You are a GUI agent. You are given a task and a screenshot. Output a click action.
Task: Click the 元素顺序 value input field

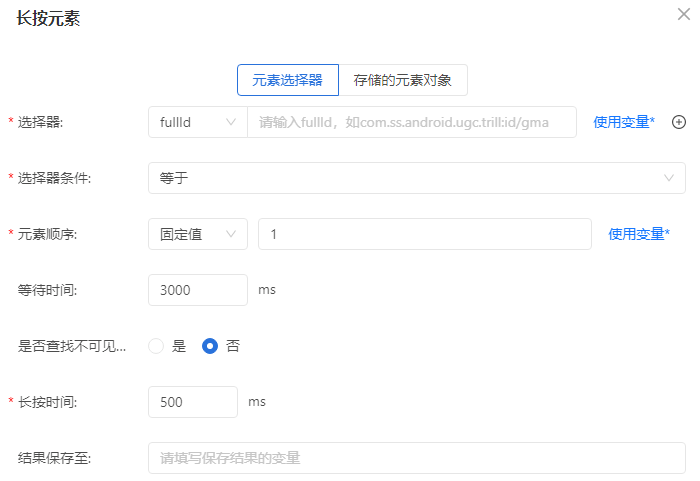[424, 234]
